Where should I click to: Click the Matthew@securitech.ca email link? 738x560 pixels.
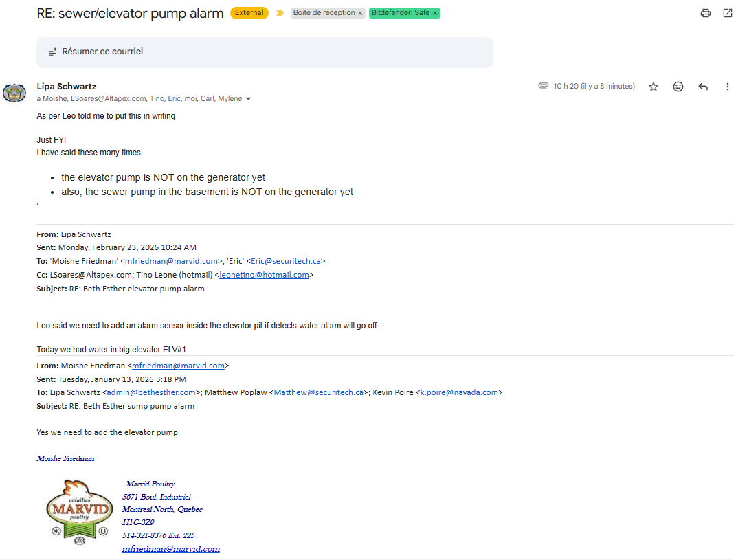point(318,392)
